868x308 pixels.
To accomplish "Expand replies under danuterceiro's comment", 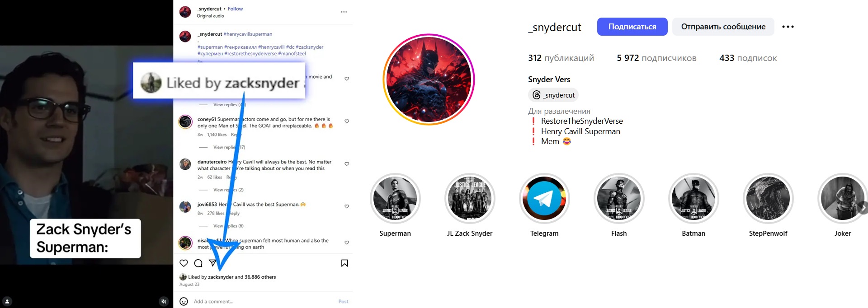I will pyautogui.click(x=228, y=190).
